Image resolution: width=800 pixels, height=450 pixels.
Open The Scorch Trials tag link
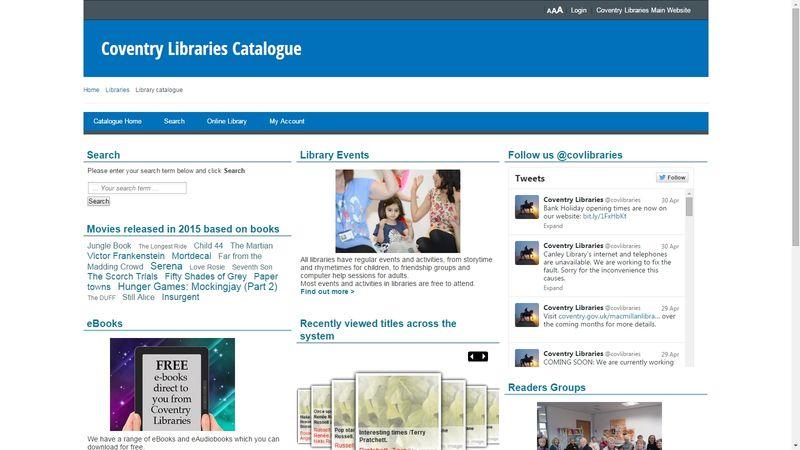pos(122,277)
